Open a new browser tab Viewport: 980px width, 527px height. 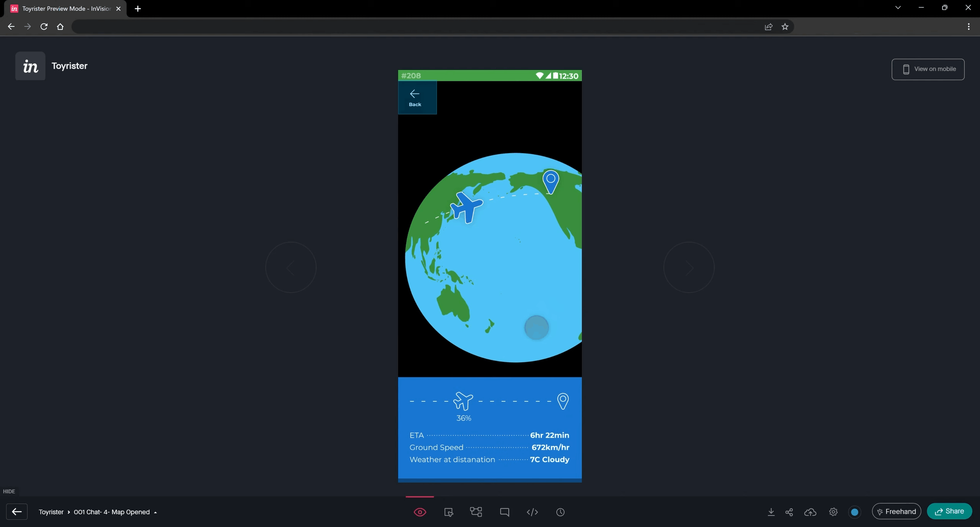pos(138,8)
